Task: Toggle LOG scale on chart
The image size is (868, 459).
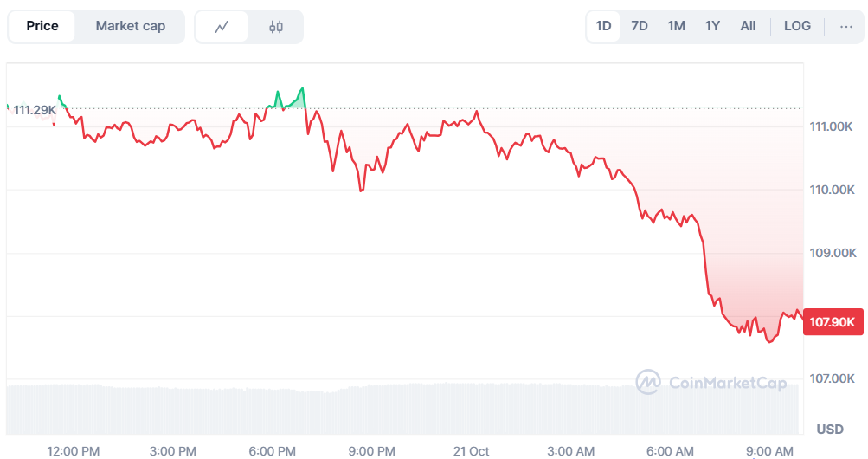Action: point(797,26)
